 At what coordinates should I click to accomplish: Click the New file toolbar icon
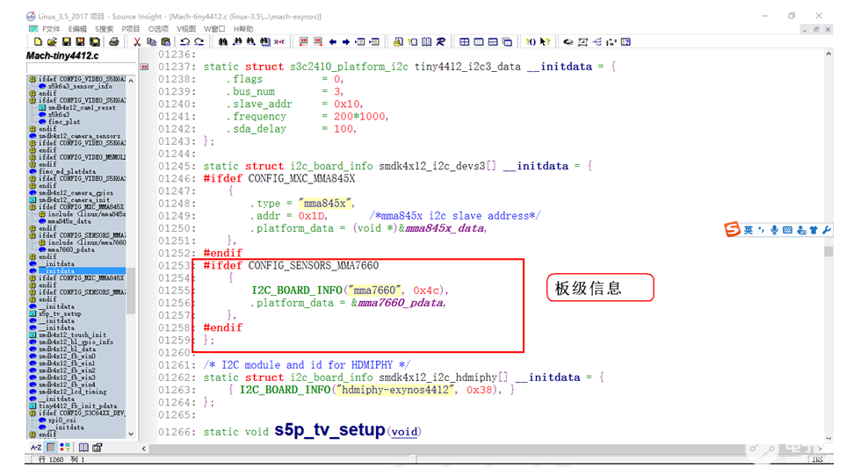38,41
